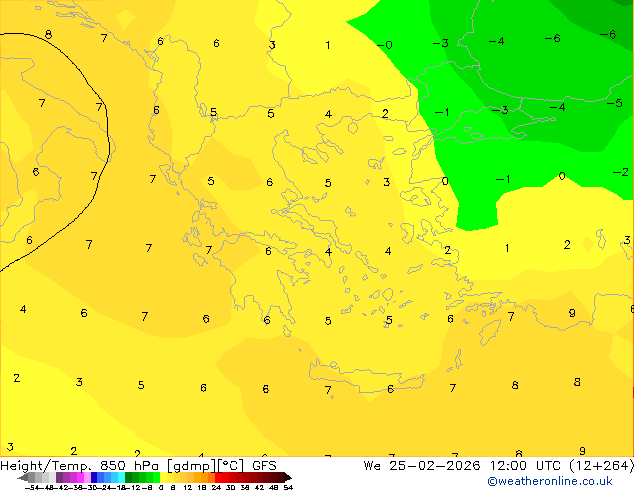Click the '8' label in the top-left corner
Screen dimensions: 634x490
49,34
